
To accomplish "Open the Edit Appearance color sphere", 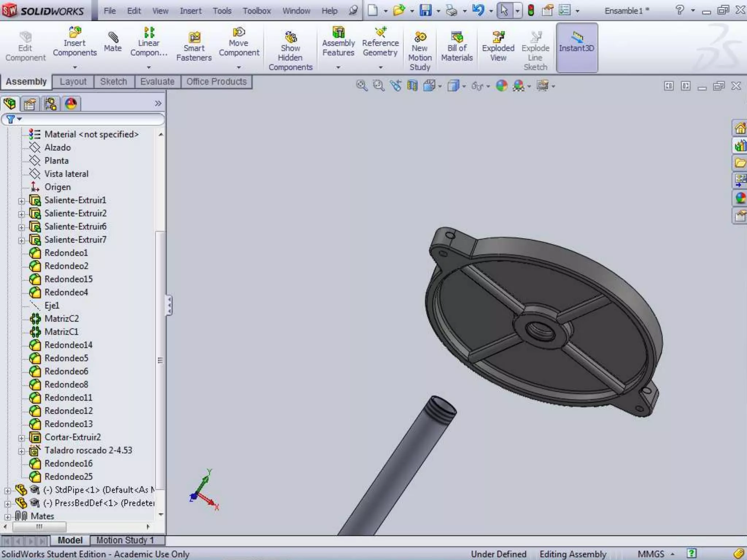I will click(502, 86).
